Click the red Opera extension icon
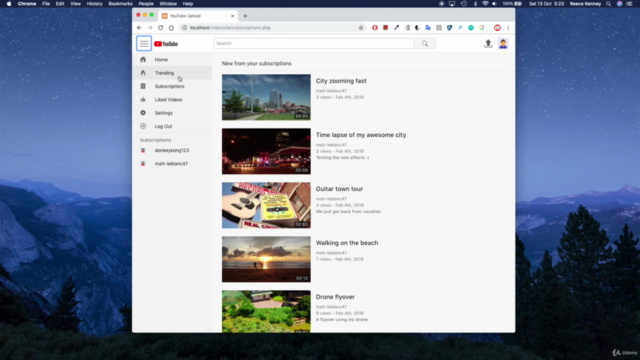The image size is (640, 360). tap(375, 28)
